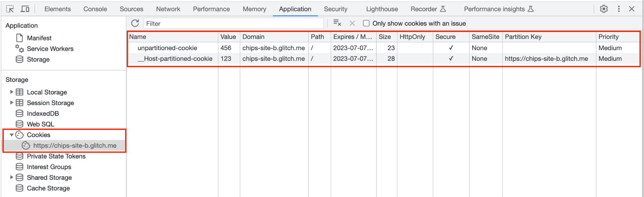Select the chips-site-b.glitch.me cookies entry
This screenshot has width=644, height=197.
(x=75, y=146)
